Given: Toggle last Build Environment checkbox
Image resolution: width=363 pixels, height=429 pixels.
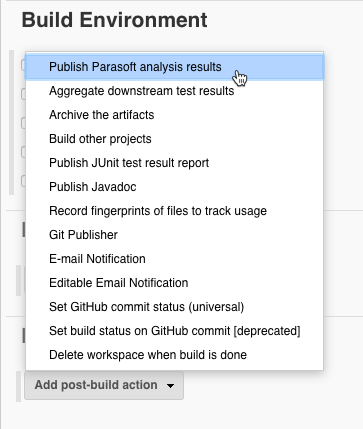Looking at the screenshot, I should pos(24,181).
